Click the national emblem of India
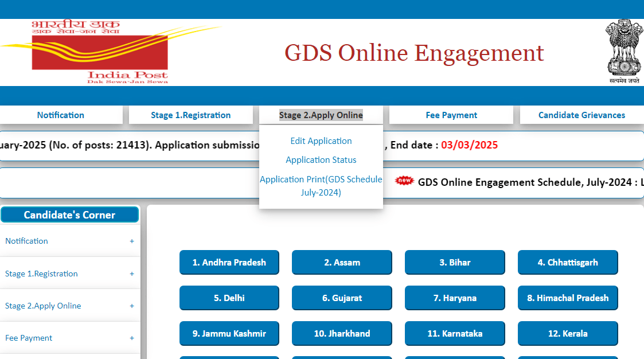 624,50
